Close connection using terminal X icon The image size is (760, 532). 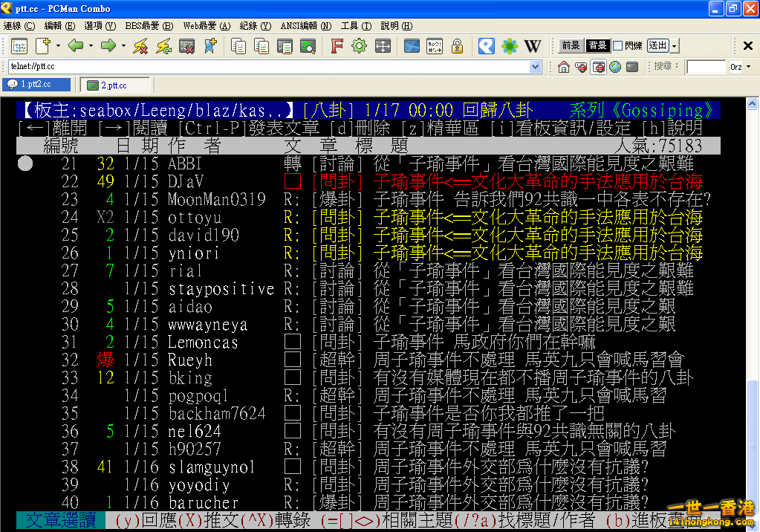pos(187,47)
